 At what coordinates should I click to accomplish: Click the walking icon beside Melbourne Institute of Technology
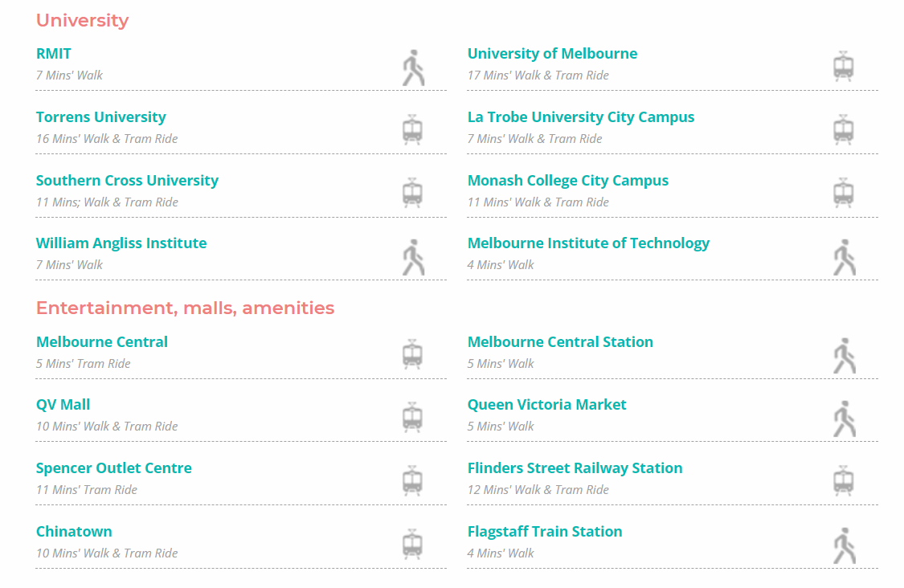click(845, 257)
